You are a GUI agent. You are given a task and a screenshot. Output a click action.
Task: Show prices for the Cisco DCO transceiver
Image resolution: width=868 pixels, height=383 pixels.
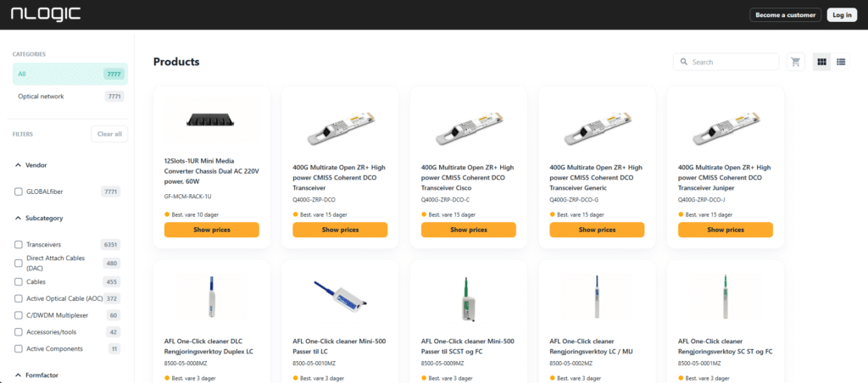click(x=468, y=230)
